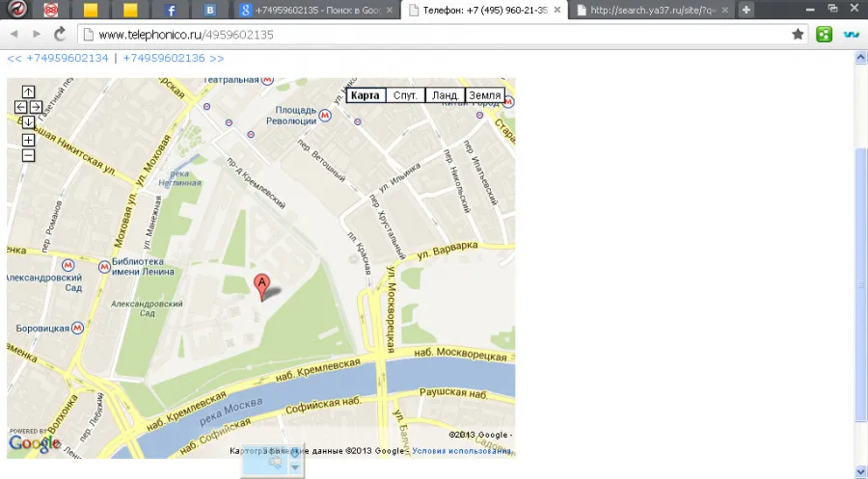Open the Facebook pinned tab

(x=171, y=10)
